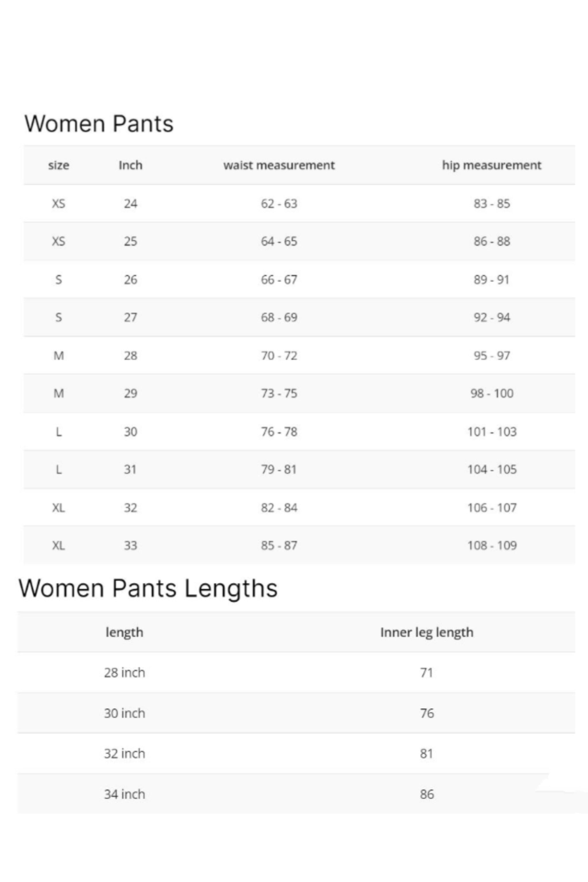
Task: Select the "size" column header
Action: 59,165
